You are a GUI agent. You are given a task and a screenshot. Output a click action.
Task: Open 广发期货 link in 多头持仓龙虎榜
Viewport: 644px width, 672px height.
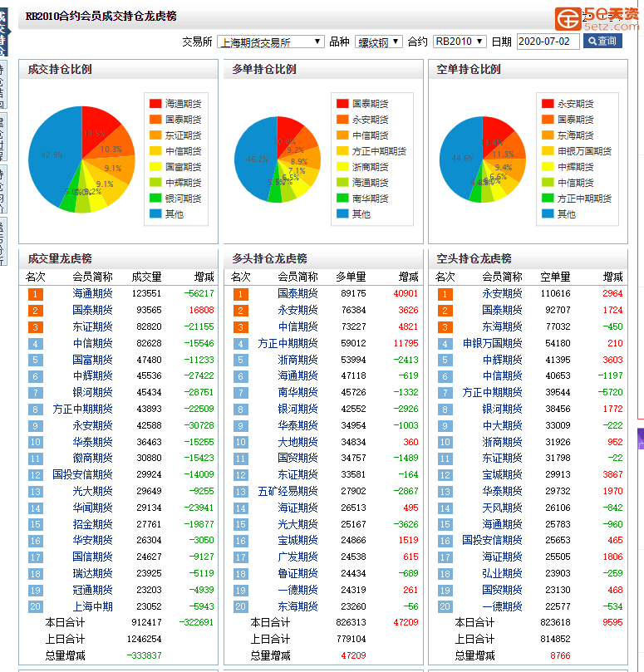[297, 557]
